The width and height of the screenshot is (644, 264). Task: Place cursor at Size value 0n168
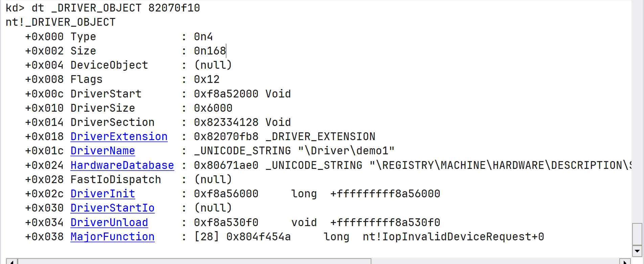click(x=210, y=51)
